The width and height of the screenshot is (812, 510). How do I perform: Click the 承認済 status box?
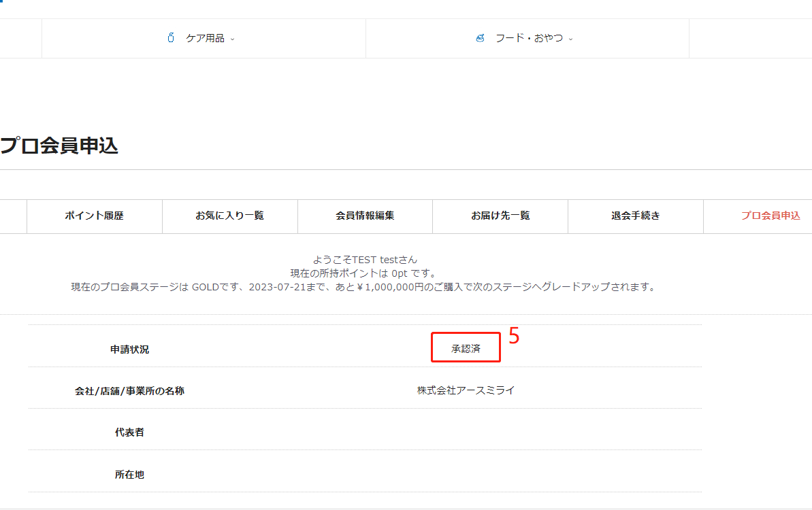466,347
